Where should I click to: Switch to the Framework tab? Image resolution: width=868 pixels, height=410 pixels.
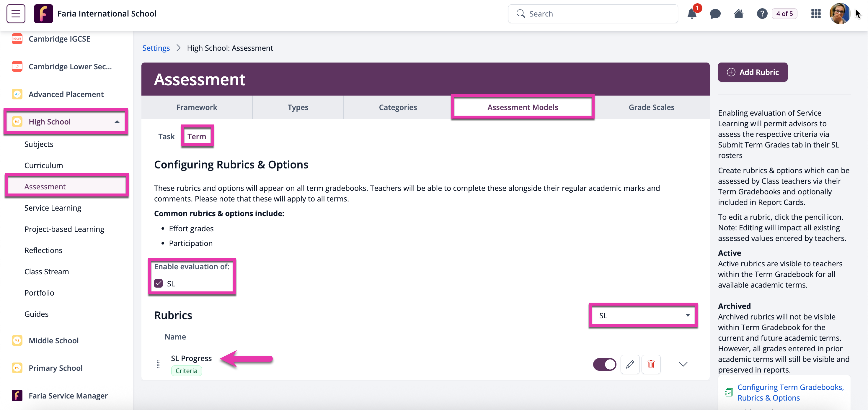(x=197, y=107)
